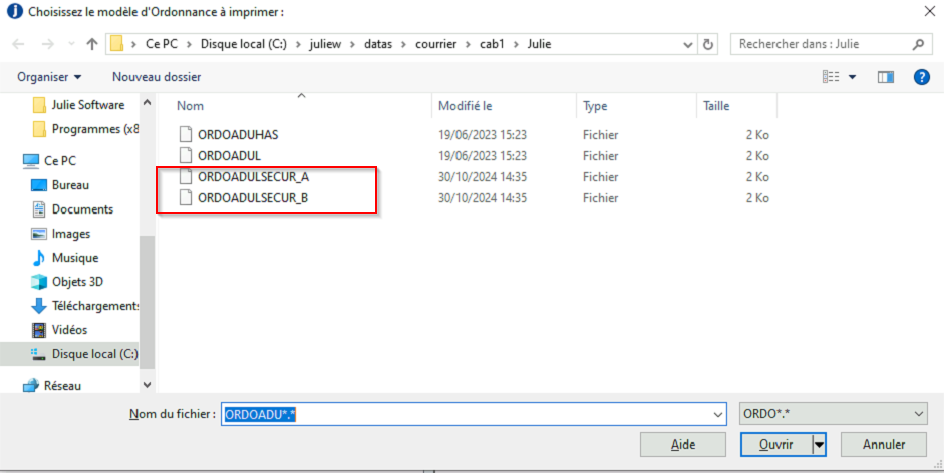Click the 'Julie' breadcrumb segment
Screen dimensions: 944x473
tap(539, 44)
